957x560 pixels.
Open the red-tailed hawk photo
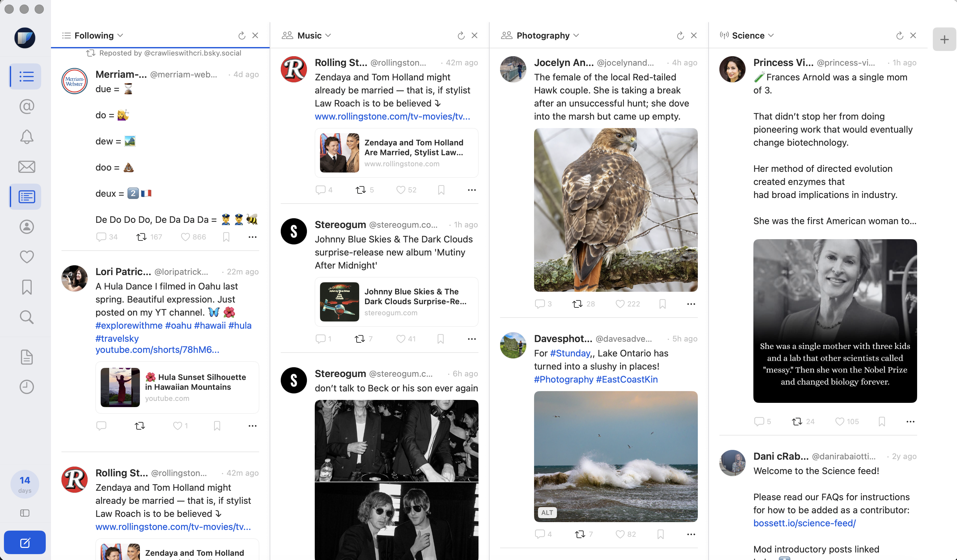click(x=615, y=210)
